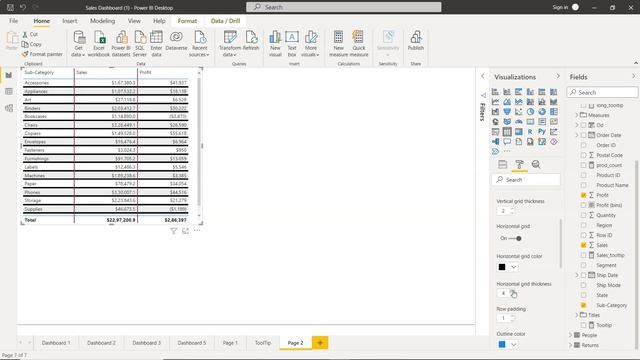Click the filter icon below table visual
The image size is (640, 360).
coord(173,231)
